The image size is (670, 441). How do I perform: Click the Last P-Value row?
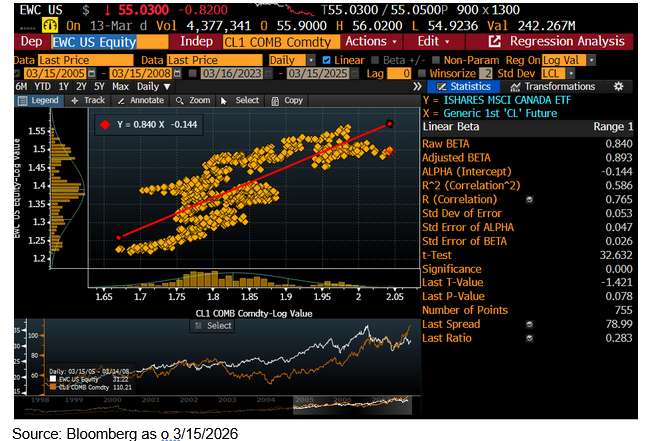pos(527,297)
